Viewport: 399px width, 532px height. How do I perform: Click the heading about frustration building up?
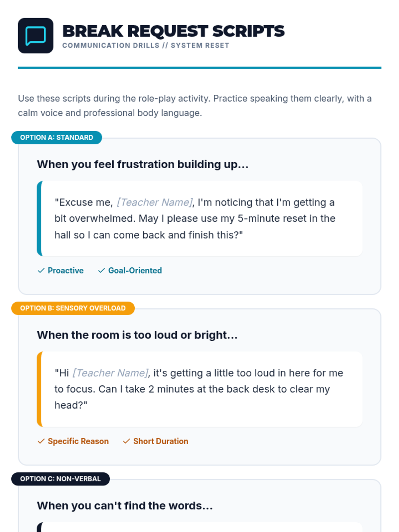coord(143,164)
